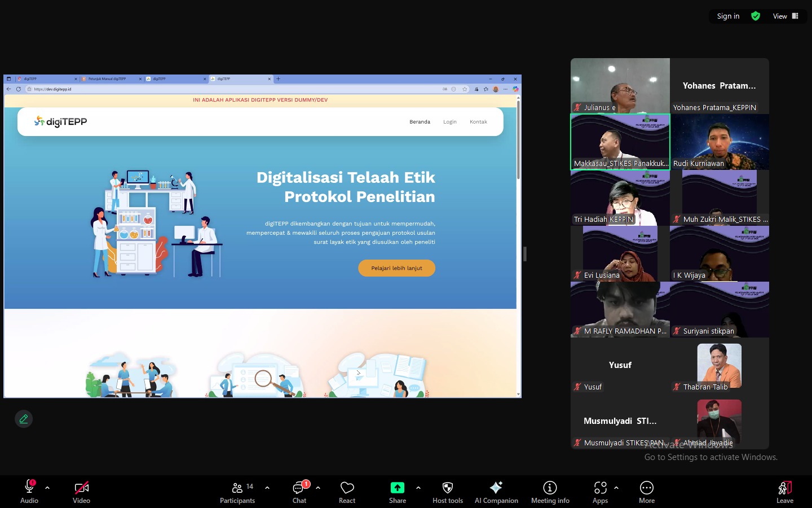Click the green encryption shield icon
Viewport: 812px width, 508px height.
coord(756,16)
